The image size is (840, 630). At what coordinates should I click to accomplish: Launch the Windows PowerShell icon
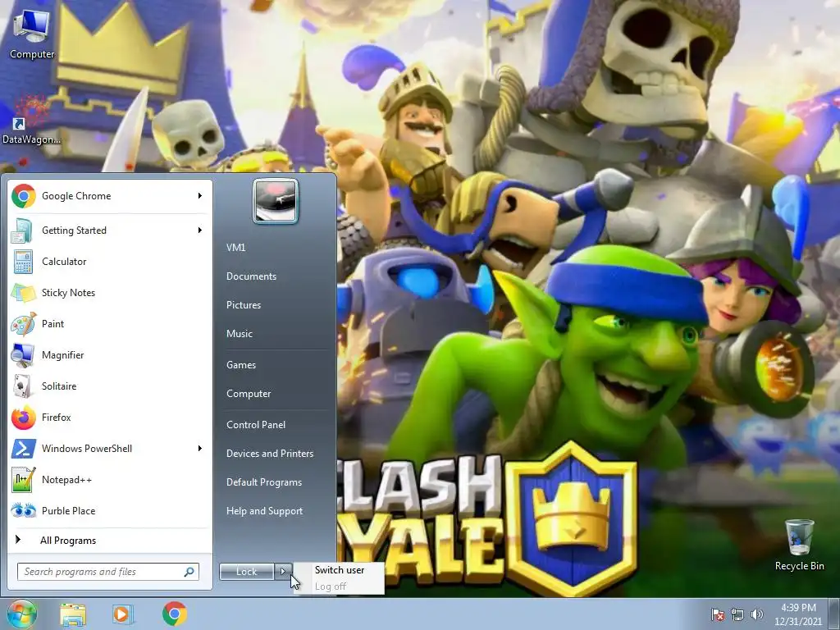point(24,449)
